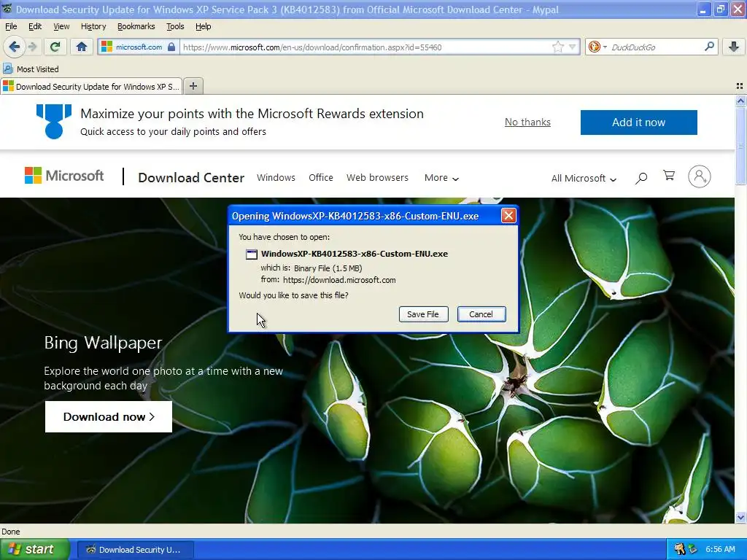Viewport: 747px width, 560px height.
Task: Click the Download now button
Action: tap(109, 416)
